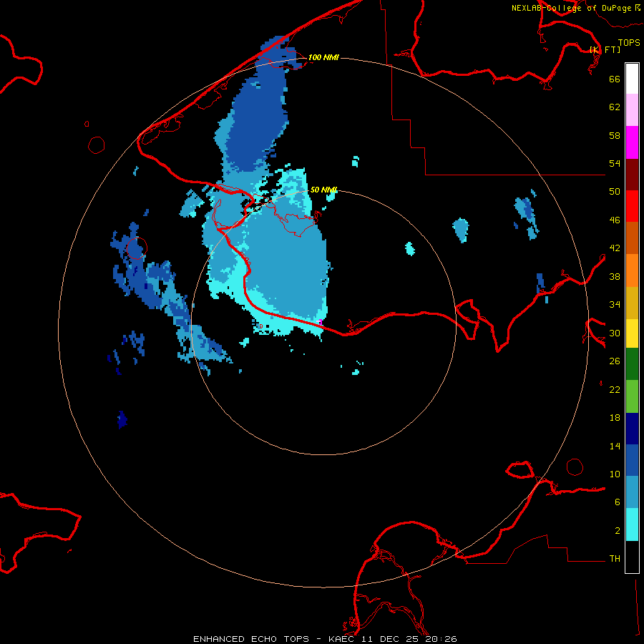The image size is (644, 644).
Task: Click the legend value '62'
Action: pyautogui.click(x=615, y=107)
